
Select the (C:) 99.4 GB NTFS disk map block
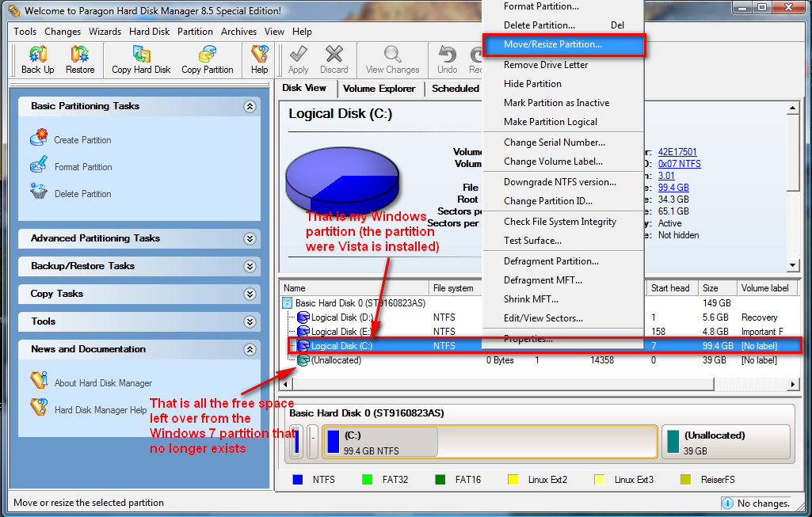(x=490, y=442)
